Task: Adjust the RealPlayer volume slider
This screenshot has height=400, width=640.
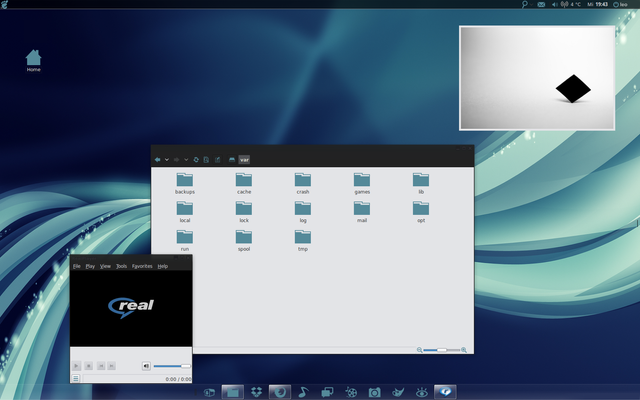Action: (172, 366)
